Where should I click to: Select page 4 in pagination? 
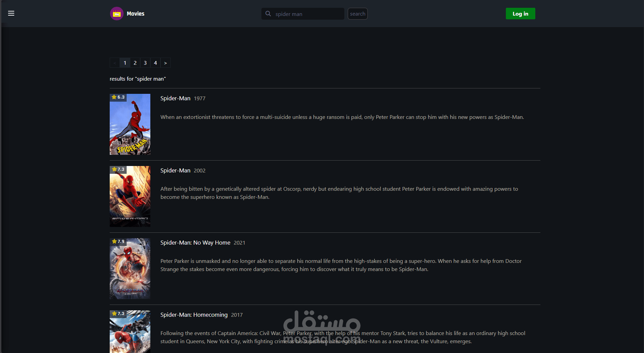[x=155, y=63]
